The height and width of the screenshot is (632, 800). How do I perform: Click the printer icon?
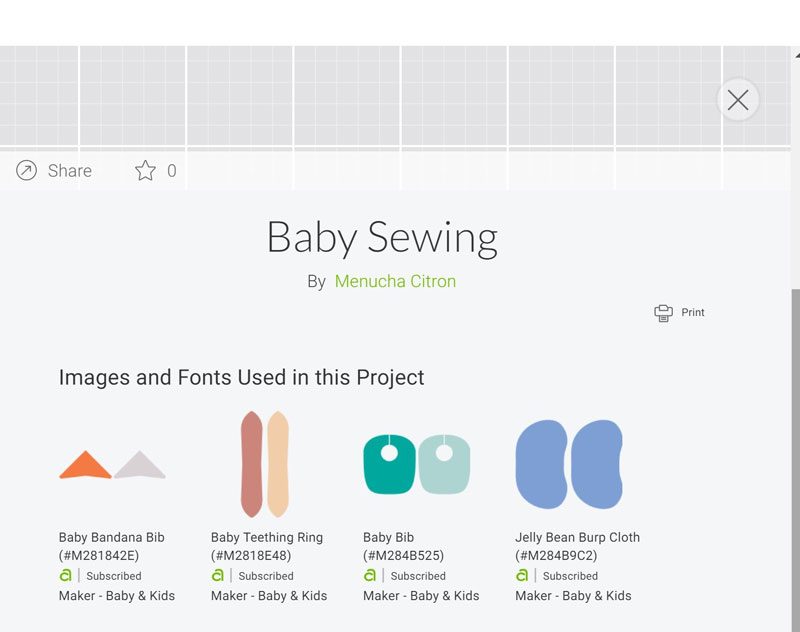[663, 313]
